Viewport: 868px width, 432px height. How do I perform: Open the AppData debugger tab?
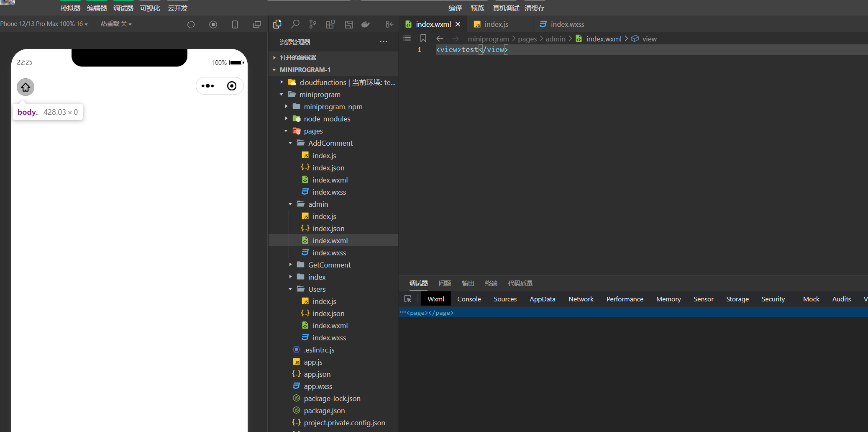(x=543, y=299)
